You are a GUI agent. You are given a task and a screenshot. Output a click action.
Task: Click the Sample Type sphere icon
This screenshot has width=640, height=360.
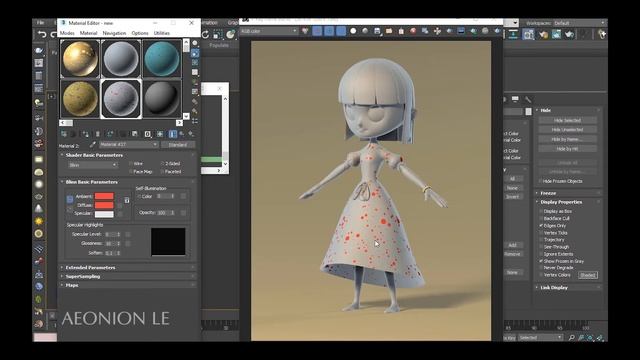(x=195, y=43)
